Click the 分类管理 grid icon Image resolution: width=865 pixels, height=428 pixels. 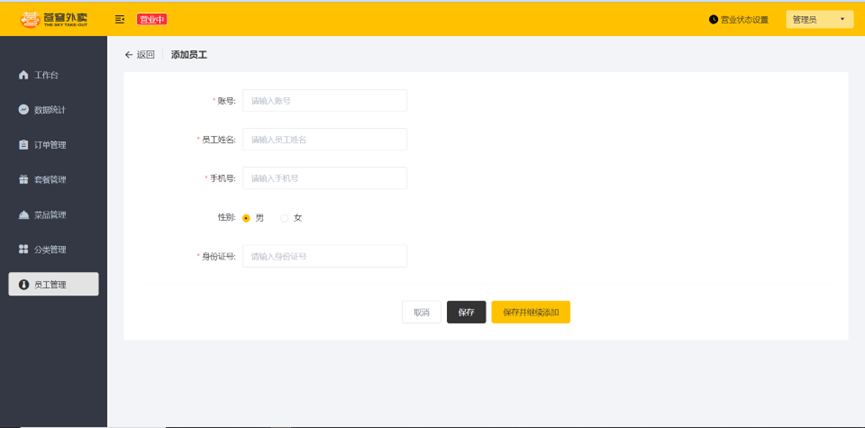[23, 249]
